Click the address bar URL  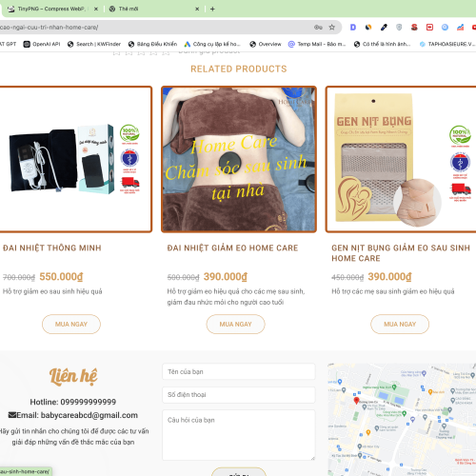(50, 28)
